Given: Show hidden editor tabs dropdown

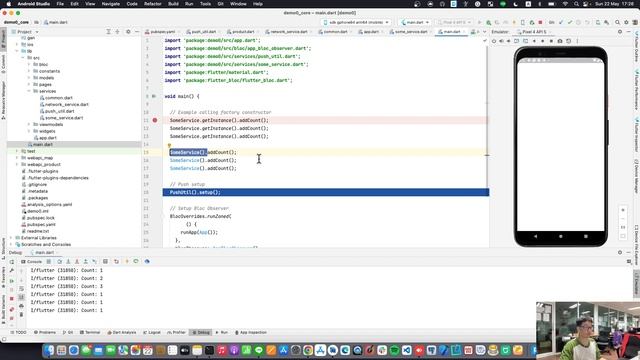Looking at the screenshot, I should [x=485, y=31].
